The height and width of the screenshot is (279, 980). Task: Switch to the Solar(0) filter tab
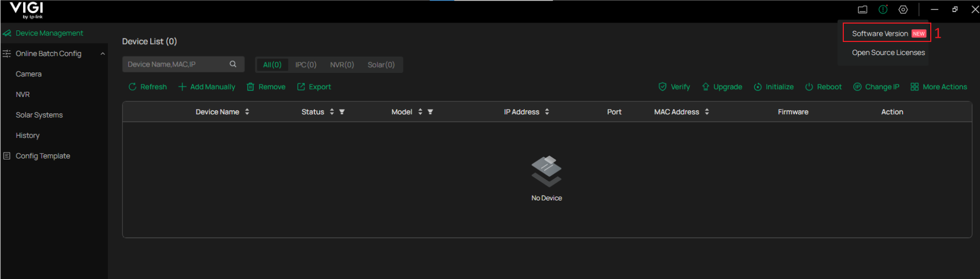tap(381, 65)
